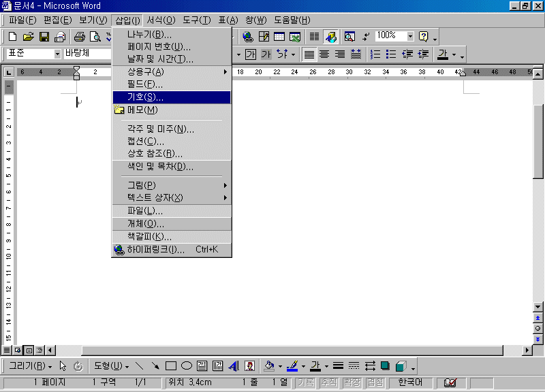545x392 pixels.
Task: Toggle the Drawing toolbar icon
Action: pyautogui.click(x=330, y=37)
